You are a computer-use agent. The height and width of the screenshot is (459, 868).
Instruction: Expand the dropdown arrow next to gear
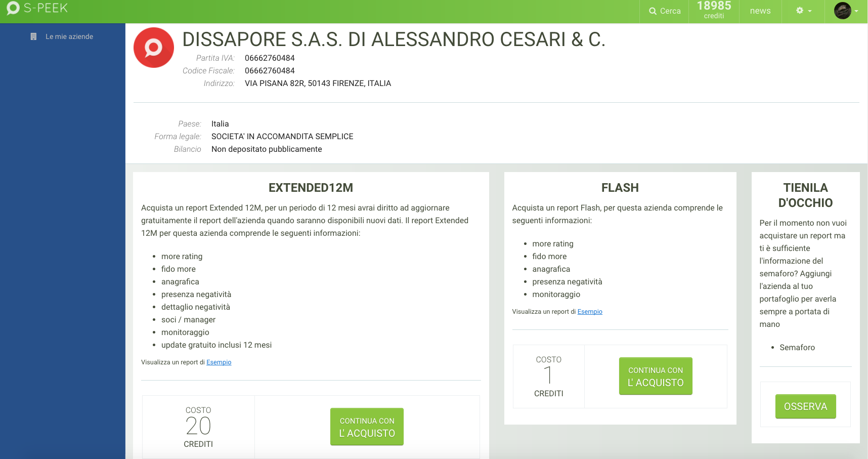[810, 11]
